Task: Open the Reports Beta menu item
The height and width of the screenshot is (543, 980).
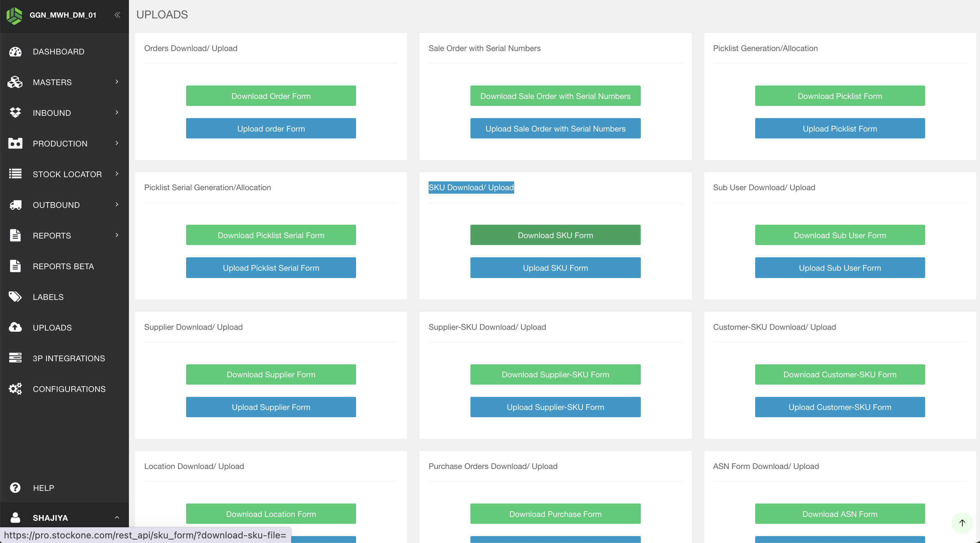Action: [63, 266]
